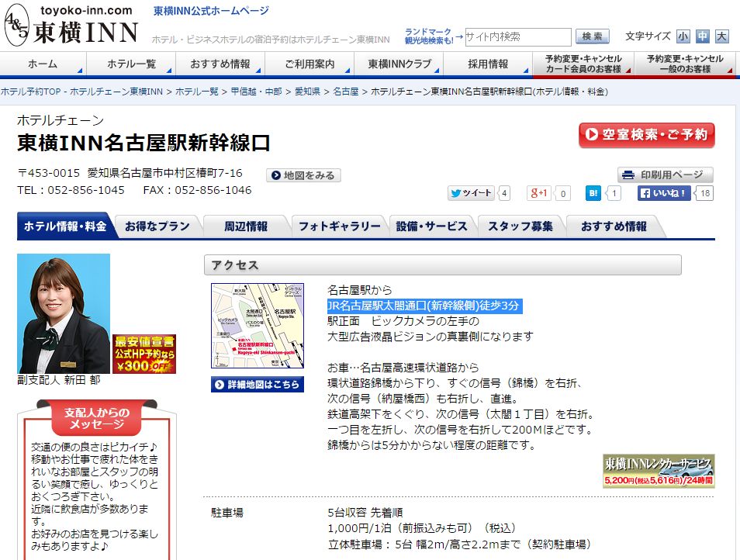
Task: Click the Facebook いいね! button
Action: click(665, 193)
